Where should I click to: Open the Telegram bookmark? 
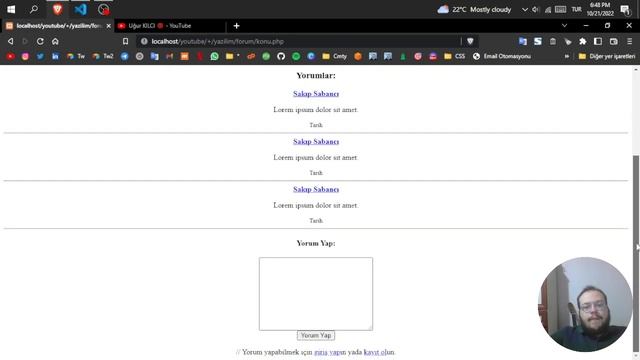tap(124, 56)
